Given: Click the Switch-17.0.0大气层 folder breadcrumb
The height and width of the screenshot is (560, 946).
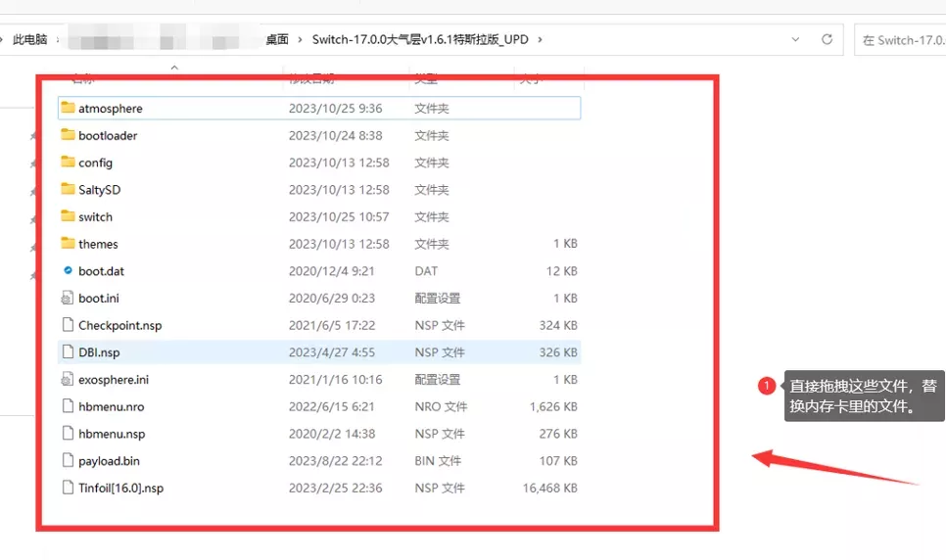Looking at the screenshot, I should 420,40.
